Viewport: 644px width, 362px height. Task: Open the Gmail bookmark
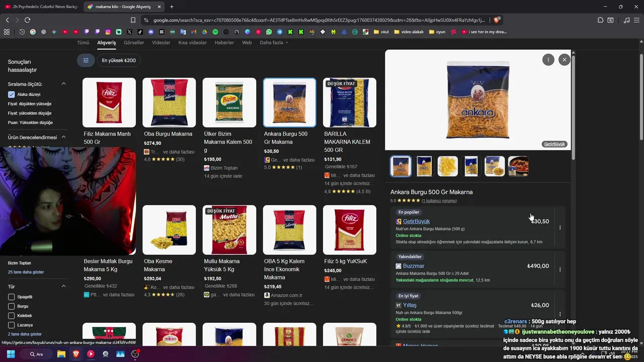coord(194,32)
